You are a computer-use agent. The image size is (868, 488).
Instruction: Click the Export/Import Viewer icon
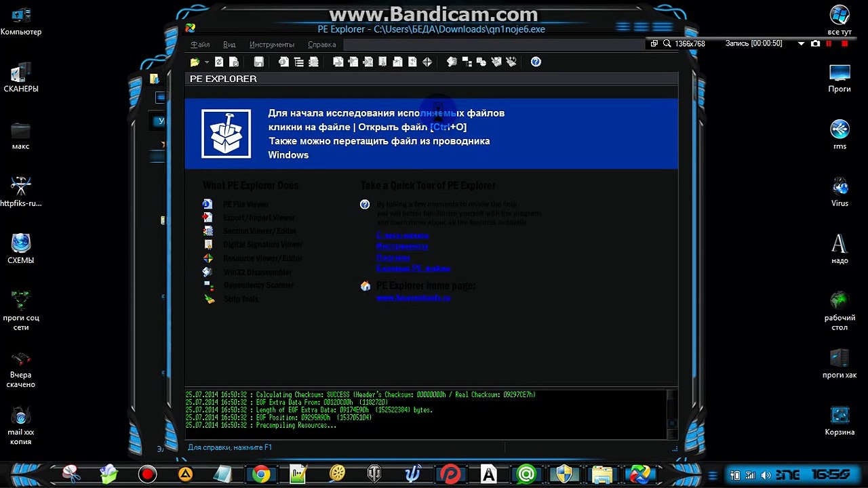[208, 218]
